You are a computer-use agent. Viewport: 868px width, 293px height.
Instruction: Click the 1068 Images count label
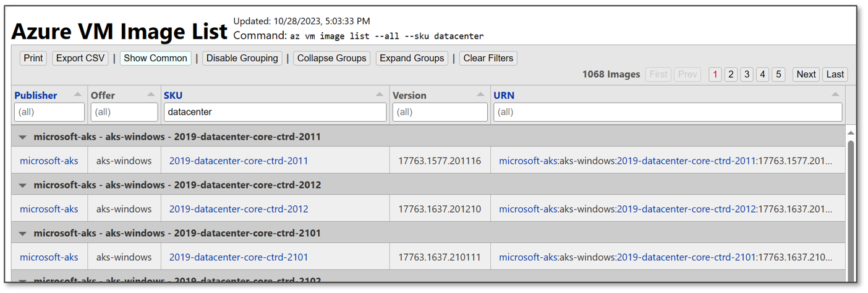(x=611, y=74)
